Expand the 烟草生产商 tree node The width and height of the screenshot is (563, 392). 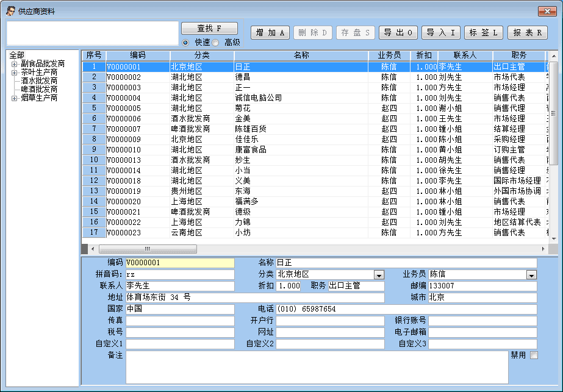(x=15, y=98)
